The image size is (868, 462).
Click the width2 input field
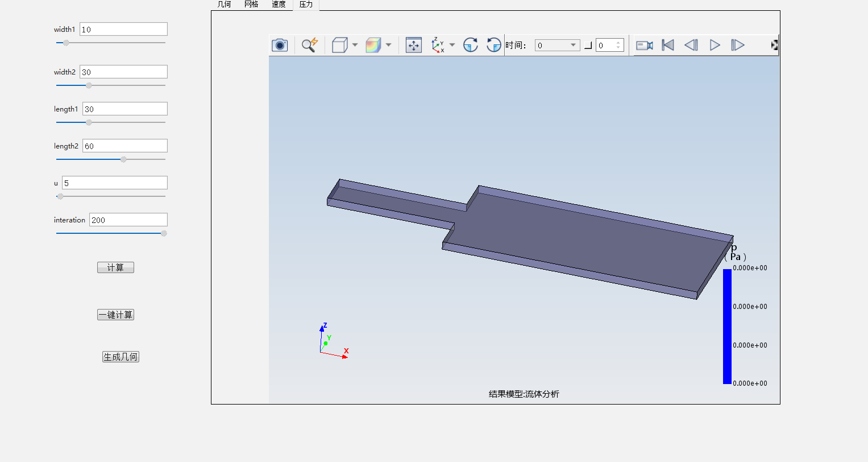point(123,72)
